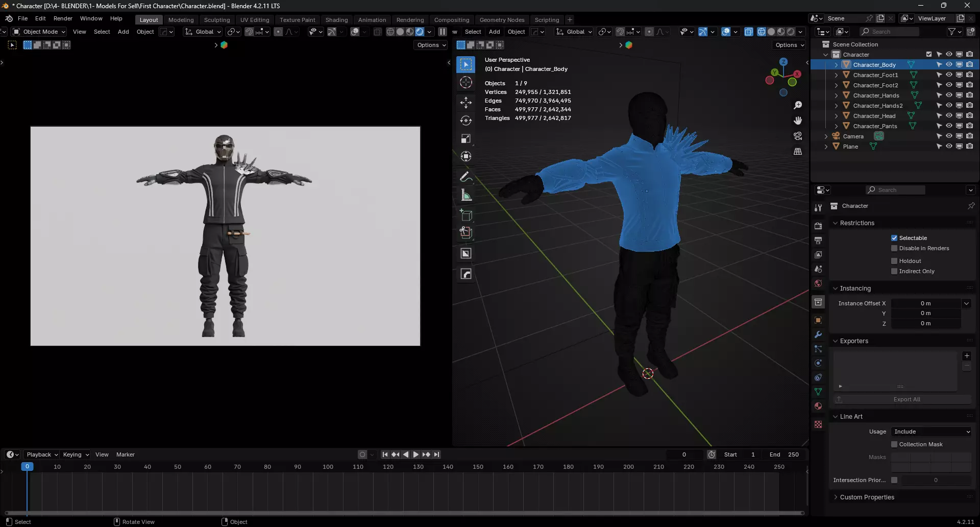Open the World properties tab
This screenshot has width=980, height=527.
pos(818,283)
